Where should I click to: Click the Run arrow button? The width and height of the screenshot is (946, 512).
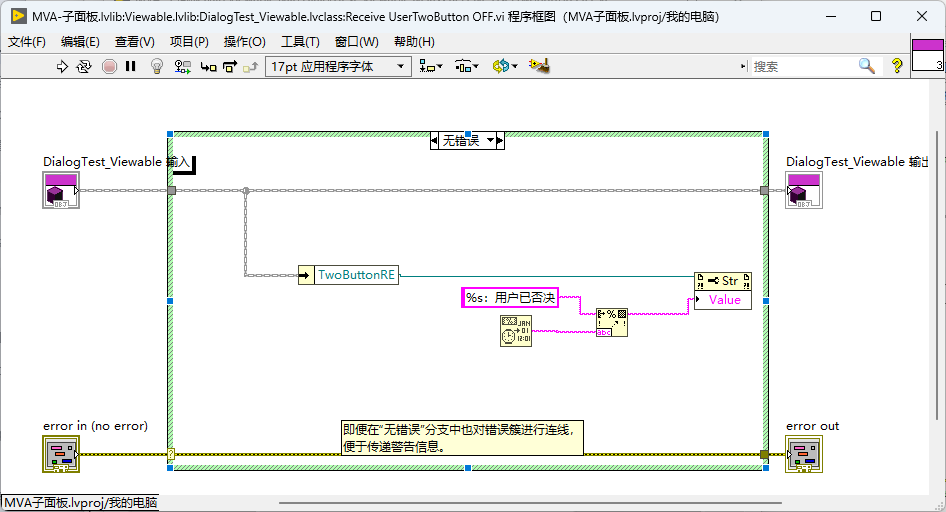click(62, 66)
